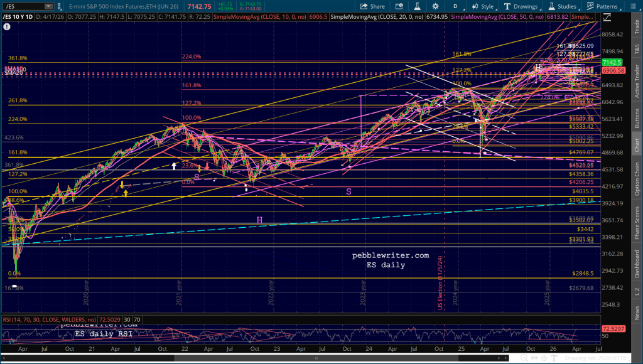The height and width of the screenshot is (364, 643).
Task: Open the D timeframe selector
Action: 455,6
